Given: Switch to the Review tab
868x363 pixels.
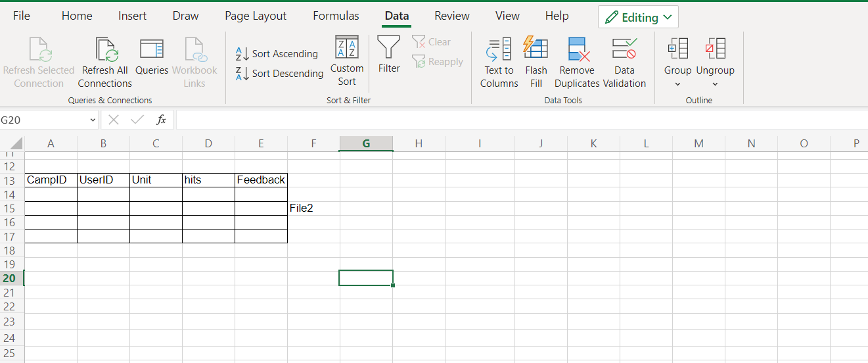Looking at the screenshot, I should (x=452, y=16).
